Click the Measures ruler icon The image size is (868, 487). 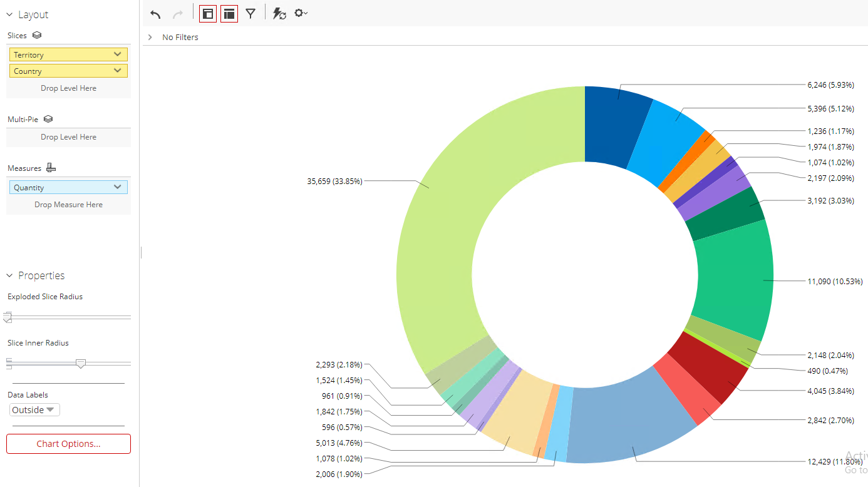(x=51, y=168)
